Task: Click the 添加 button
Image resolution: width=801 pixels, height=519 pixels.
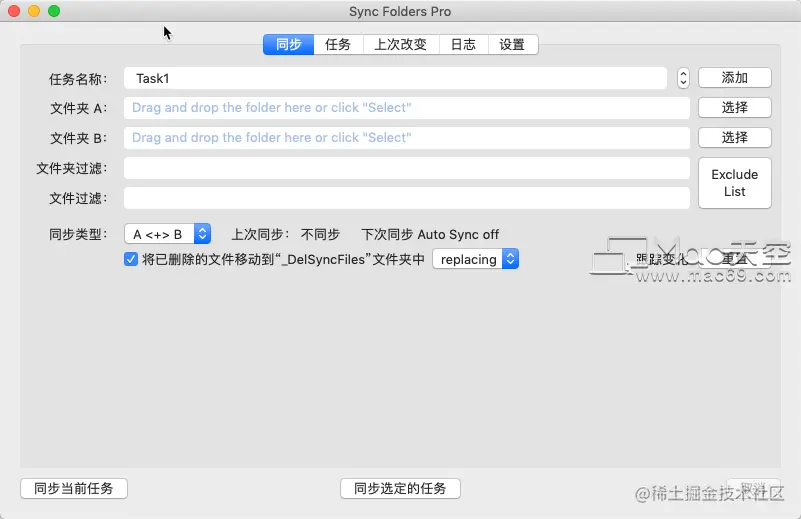Action: [x=735, y=78]
